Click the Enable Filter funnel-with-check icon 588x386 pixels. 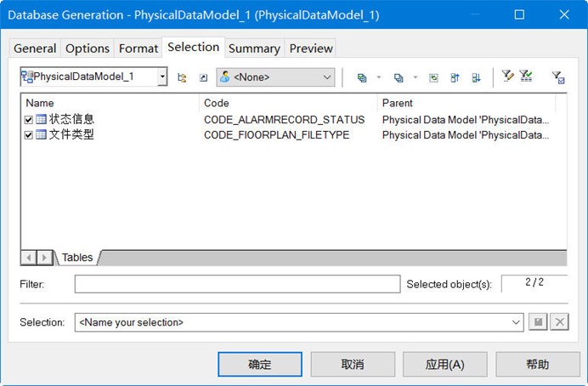point(526,77)
